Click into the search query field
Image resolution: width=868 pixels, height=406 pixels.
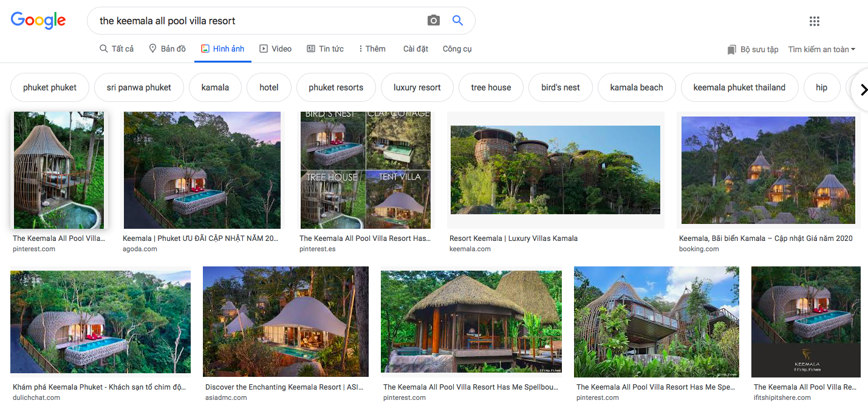click(255, 21)
